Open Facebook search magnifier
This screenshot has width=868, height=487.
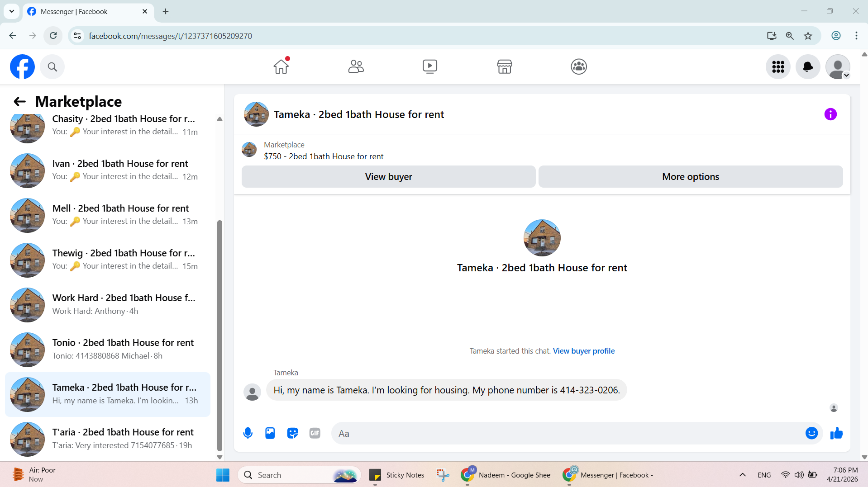(52, 67)
